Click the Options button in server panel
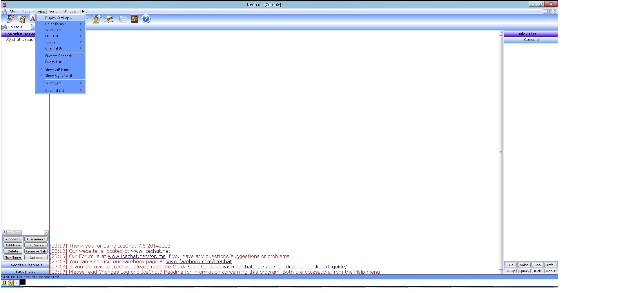The image size is (644, 293). pyautogui.click(x=36, y=258)
